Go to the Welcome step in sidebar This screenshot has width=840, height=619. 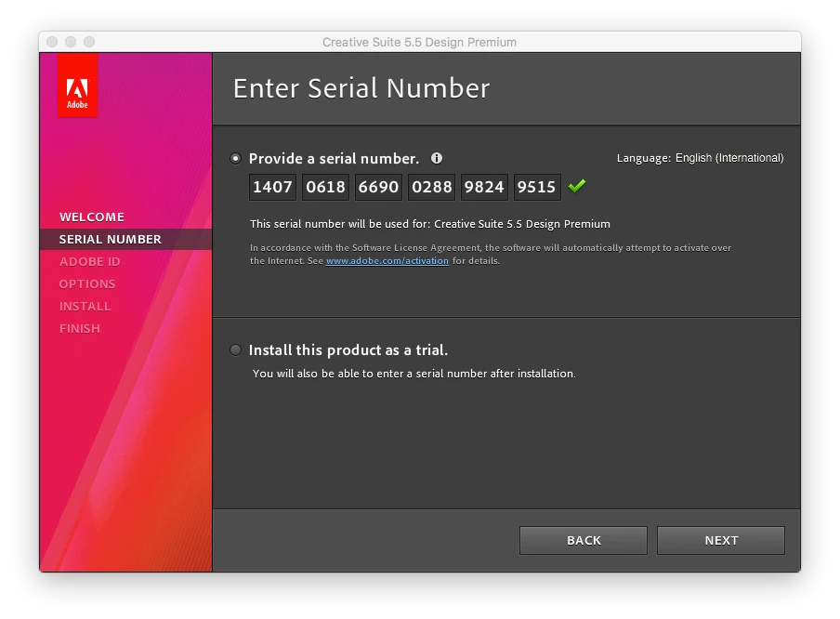[92, 217]
